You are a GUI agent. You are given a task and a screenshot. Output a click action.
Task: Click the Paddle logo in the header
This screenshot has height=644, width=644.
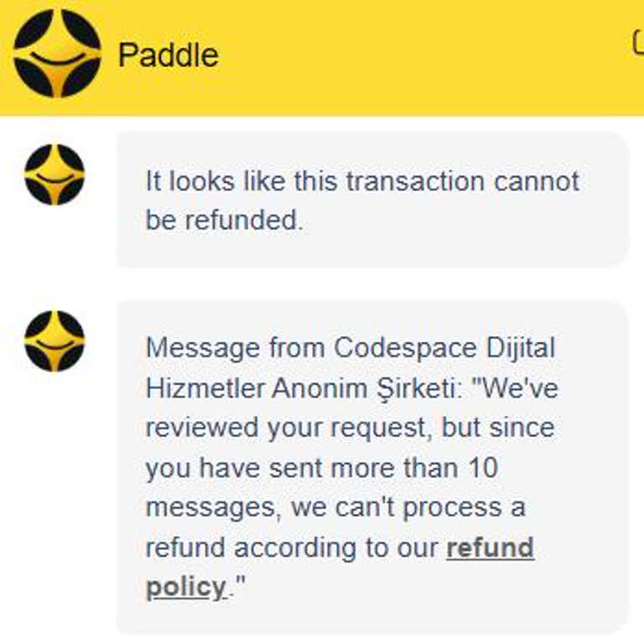(57, 54)
